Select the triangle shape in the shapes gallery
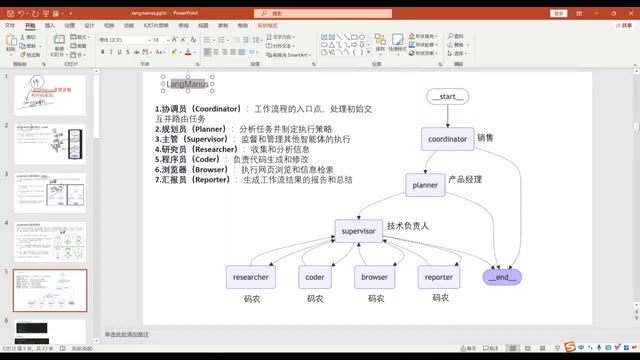 click(x=331, y=44)
